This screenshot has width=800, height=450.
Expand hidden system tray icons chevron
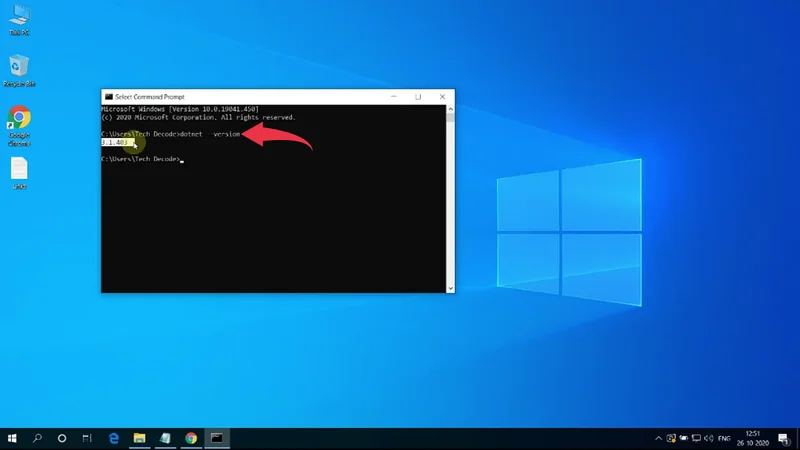658,438
